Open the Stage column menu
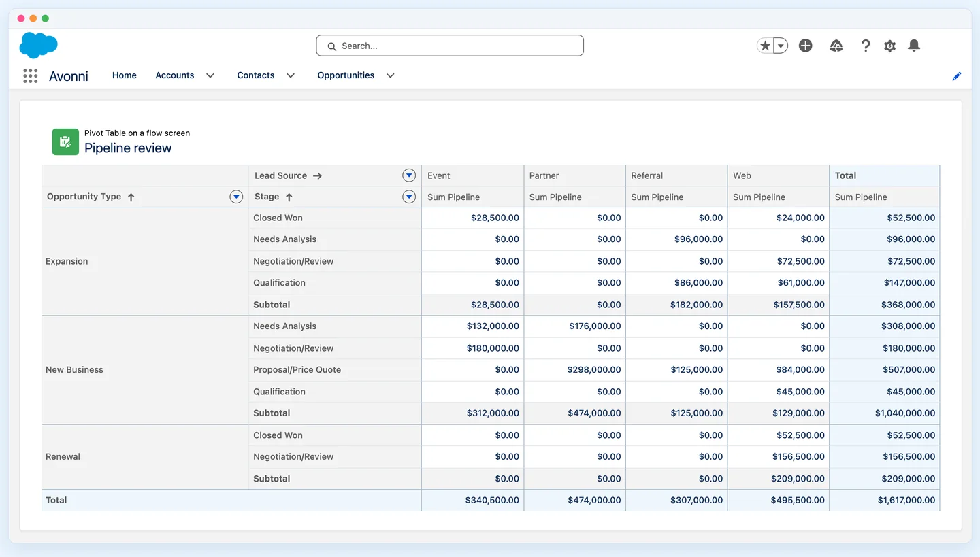This screenshot has height=557, width=980. (409, 197)
